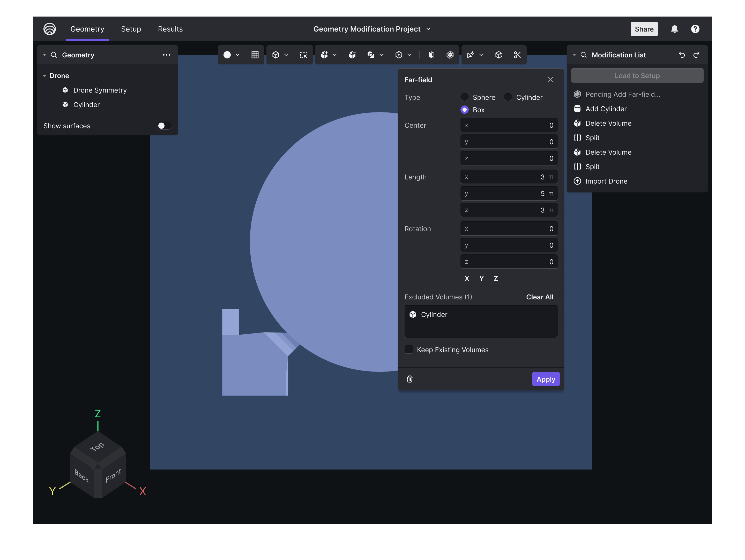Open transform tool dropdown arrow
Screen dimensions: 745x560
coord(409,55)
